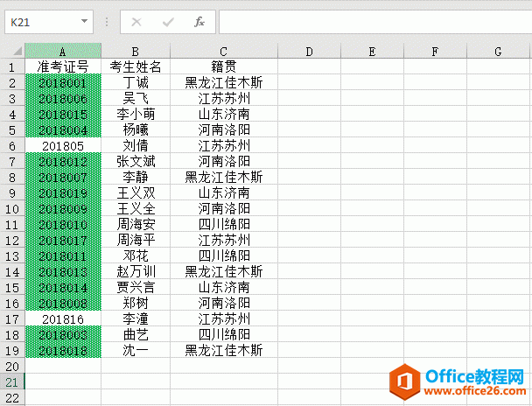Select row 20 header

point(12,367)
